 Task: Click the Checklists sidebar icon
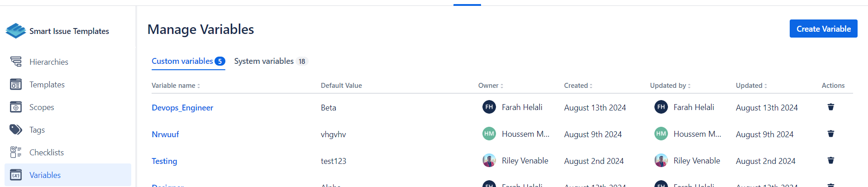click(16, 152)
